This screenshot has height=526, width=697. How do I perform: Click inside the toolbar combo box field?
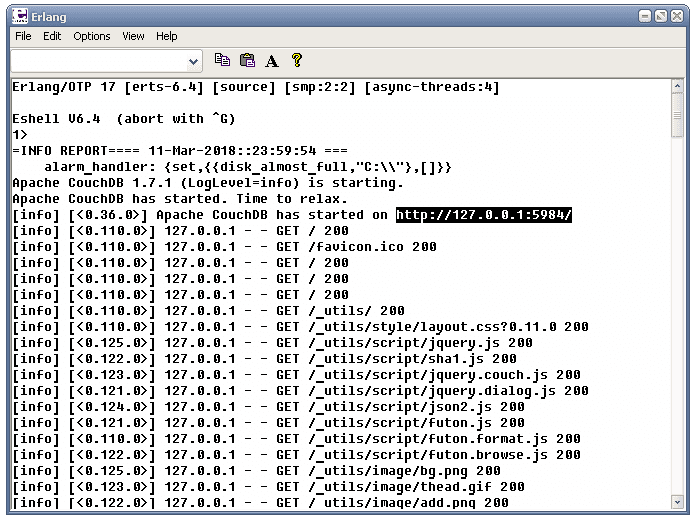107,61
